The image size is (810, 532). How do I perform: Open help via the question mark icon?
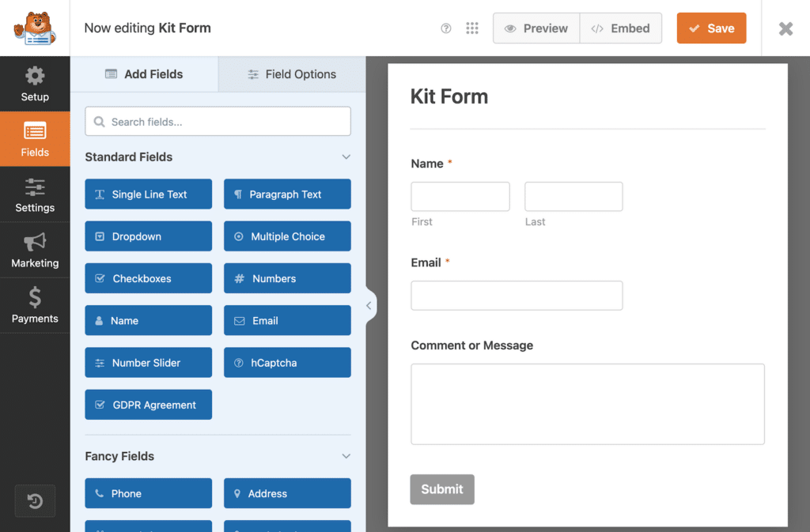tap(445, 28)
